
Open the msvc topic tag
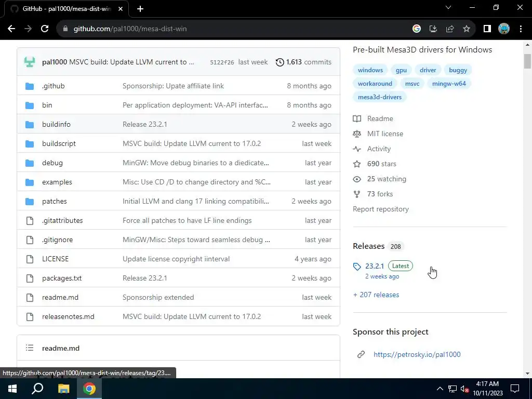coord(412,84)
